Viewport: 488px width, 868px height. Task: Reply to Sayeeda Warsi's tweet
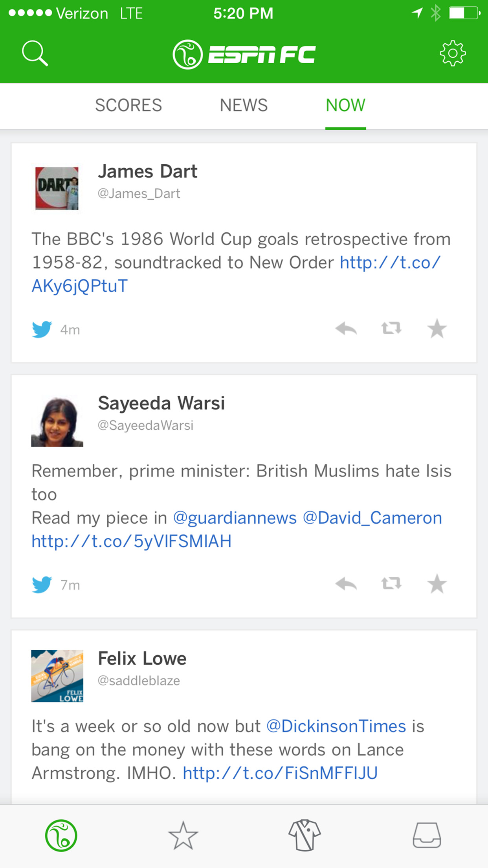pyautogui.click(x=346, y=584)
